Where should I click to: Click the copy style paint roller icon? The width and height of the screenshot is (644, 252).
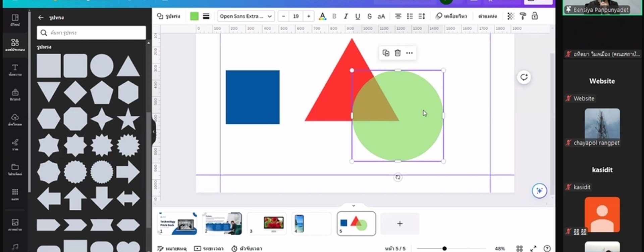click(x=523, y=16)
